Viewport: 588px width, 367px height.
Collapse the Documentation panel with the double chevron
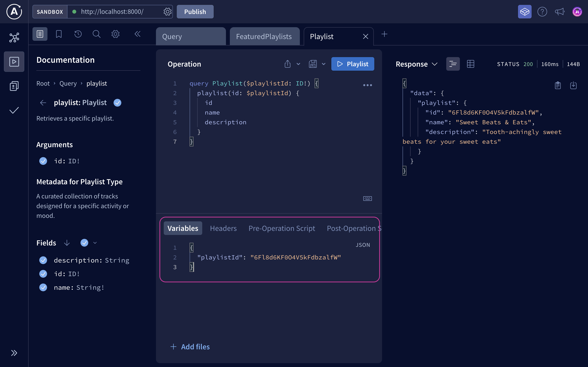(137, 34)
